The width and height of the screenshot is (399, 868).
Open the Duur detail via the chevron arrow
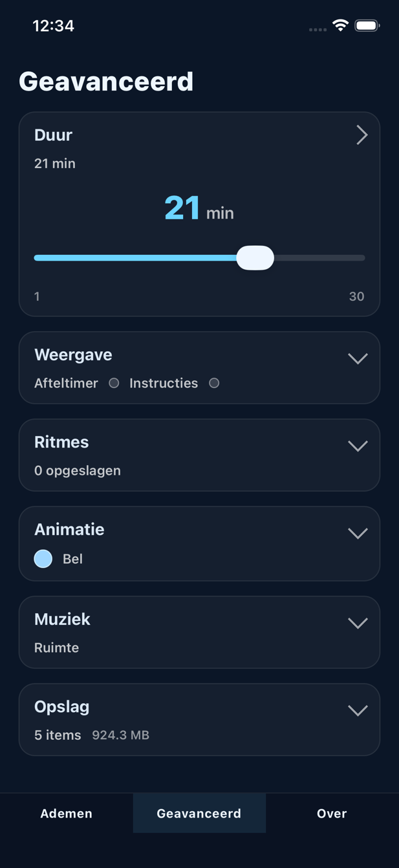[x=361, y=135]
